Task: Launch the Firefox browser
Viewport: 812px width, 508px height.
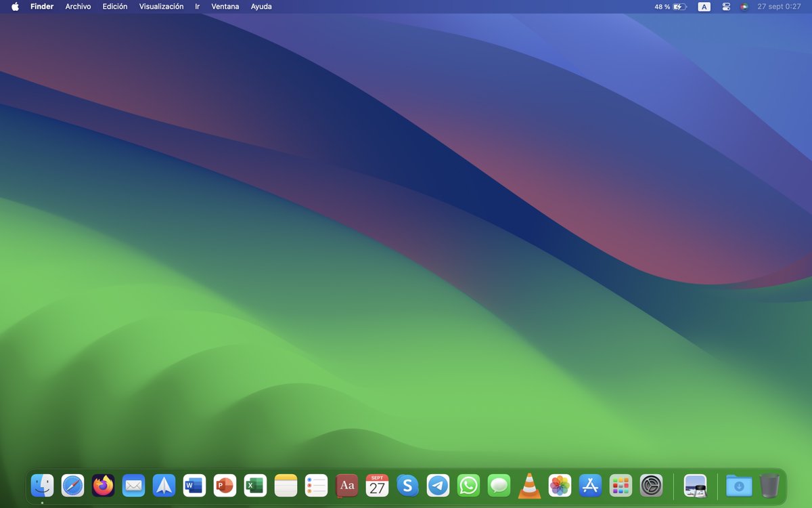Action: tap(103, 485)
